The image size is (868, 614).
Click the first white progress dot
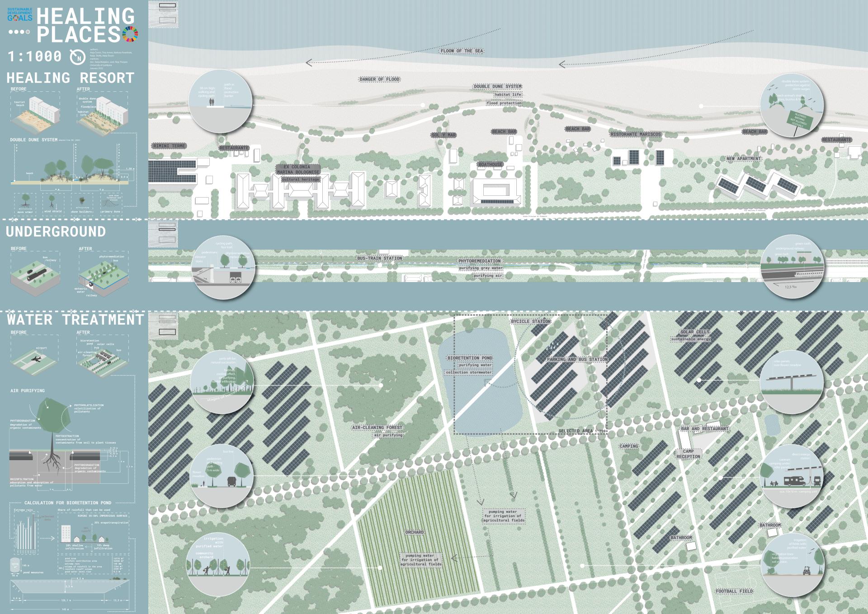point(11,32)
